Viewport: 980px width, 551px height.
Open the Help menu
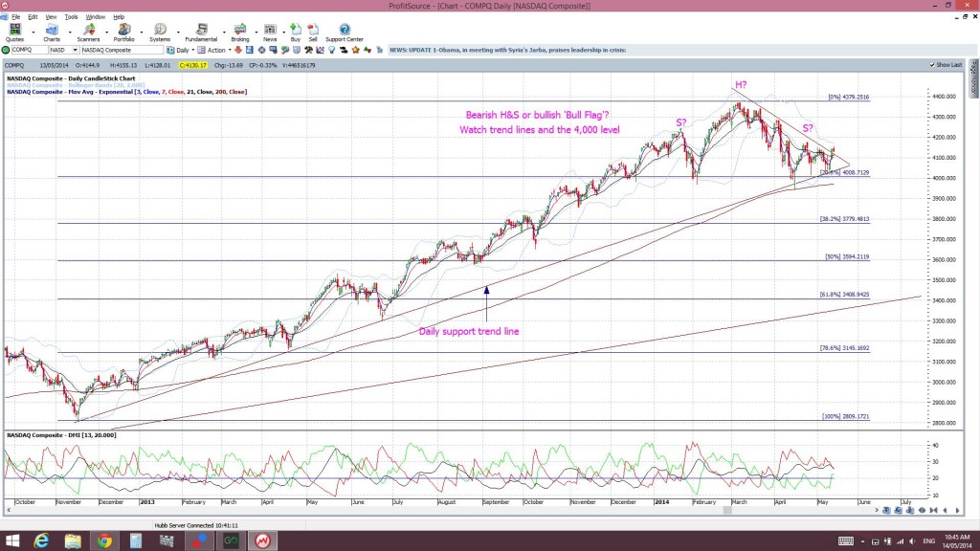click(x=119, y=17)
